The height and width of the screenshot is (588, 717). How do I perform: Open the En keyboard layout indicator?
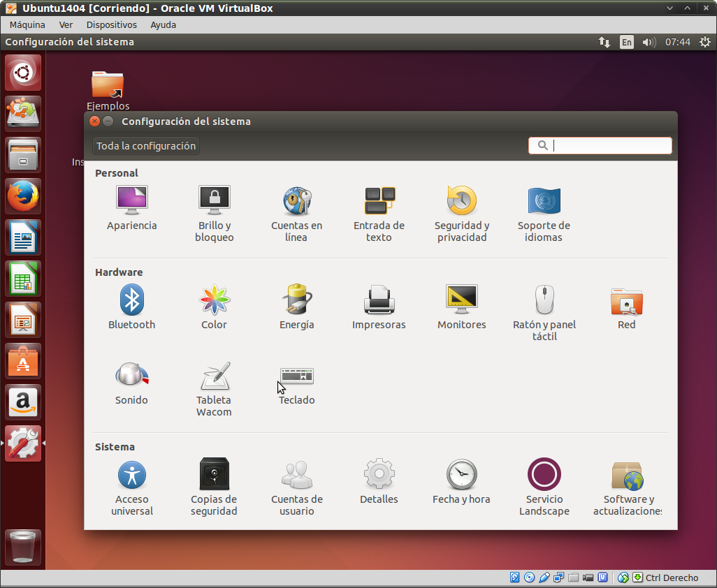[627, 42]
